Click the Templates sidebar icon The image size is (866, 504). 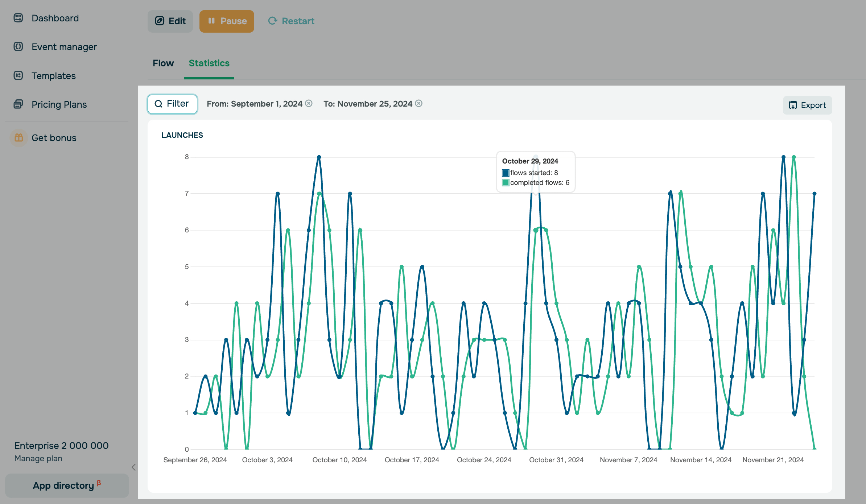point(18,75)
